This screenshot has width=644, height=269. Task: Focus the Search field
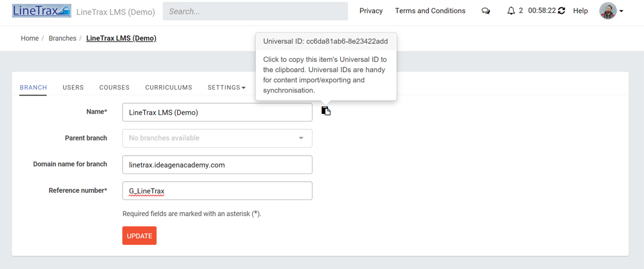tap(255, 11)
